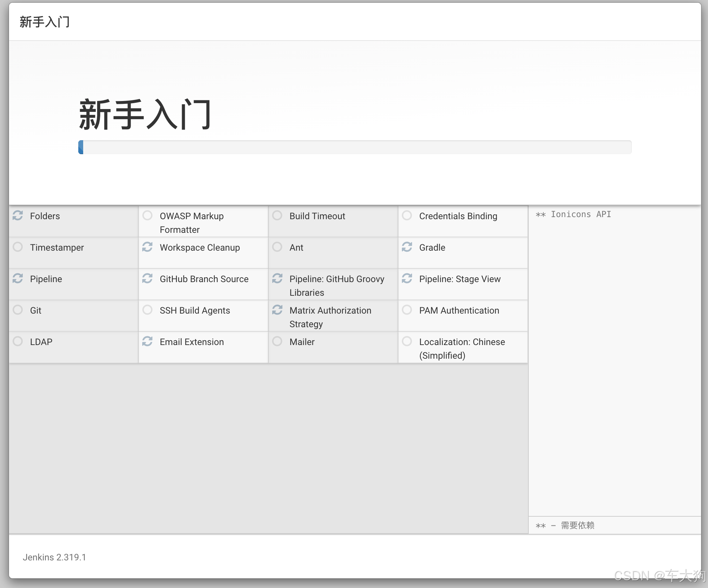This screenshot has height=588, width=708.
Task: Click the sync icon beside Pipeline: Stage View
Action: point(407,278)
